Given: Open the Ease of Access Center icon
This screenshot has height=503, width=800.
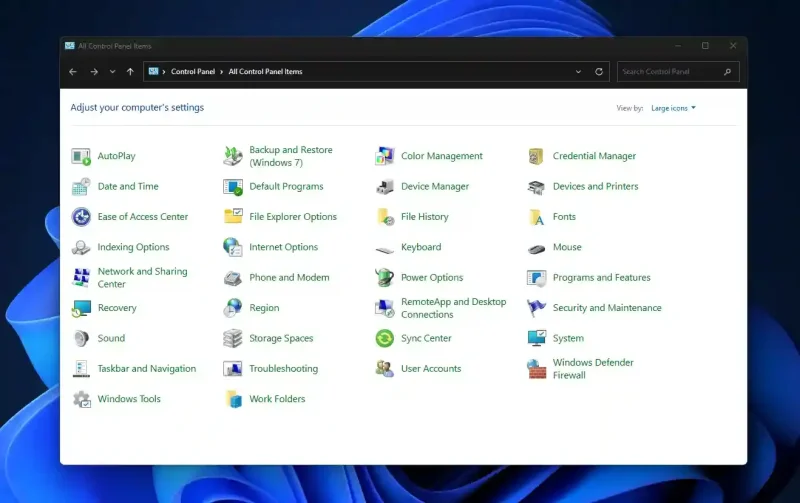Looking at the screenshot, I should pyautogui.click(x=81, y=217).
